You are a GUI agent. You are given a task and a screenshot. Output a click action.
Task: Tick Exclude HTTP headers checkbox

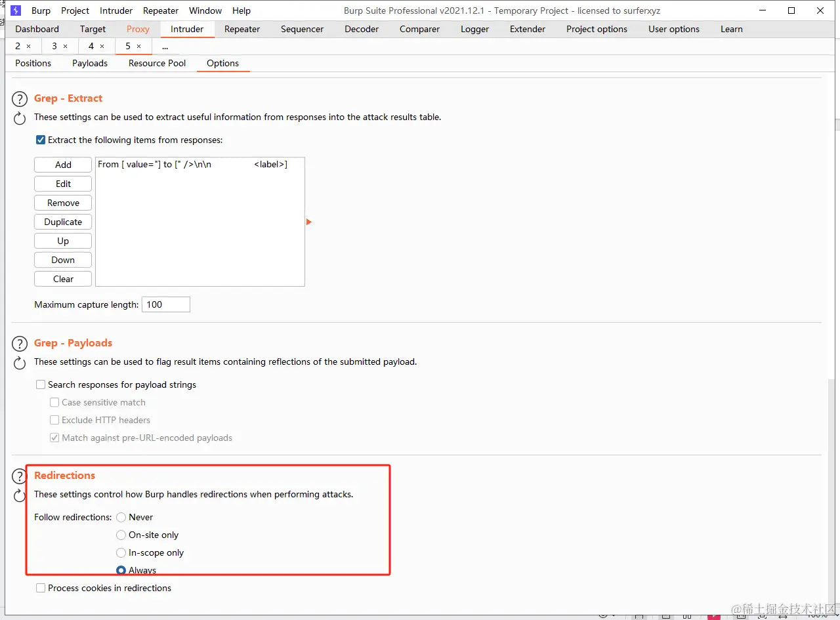(54, 420)
